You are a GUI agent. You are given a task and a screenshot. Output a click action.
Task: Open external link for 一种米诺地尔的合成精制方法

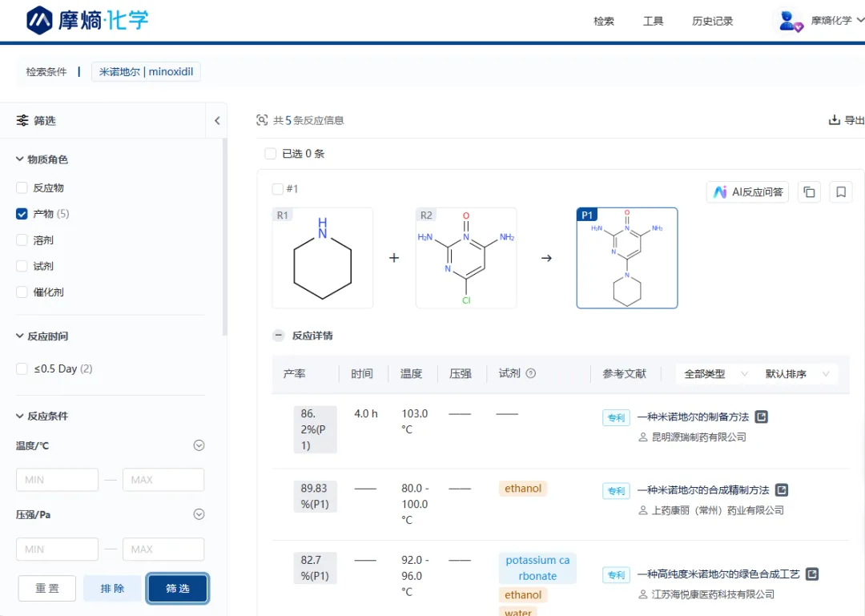(782, 490)
